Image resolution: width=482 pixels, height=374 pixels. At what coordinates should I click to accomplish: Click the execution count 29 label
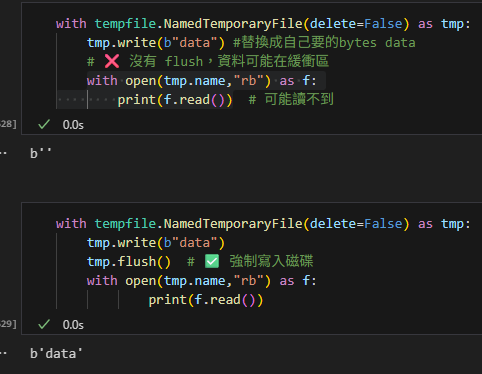[x=8, y=324]
